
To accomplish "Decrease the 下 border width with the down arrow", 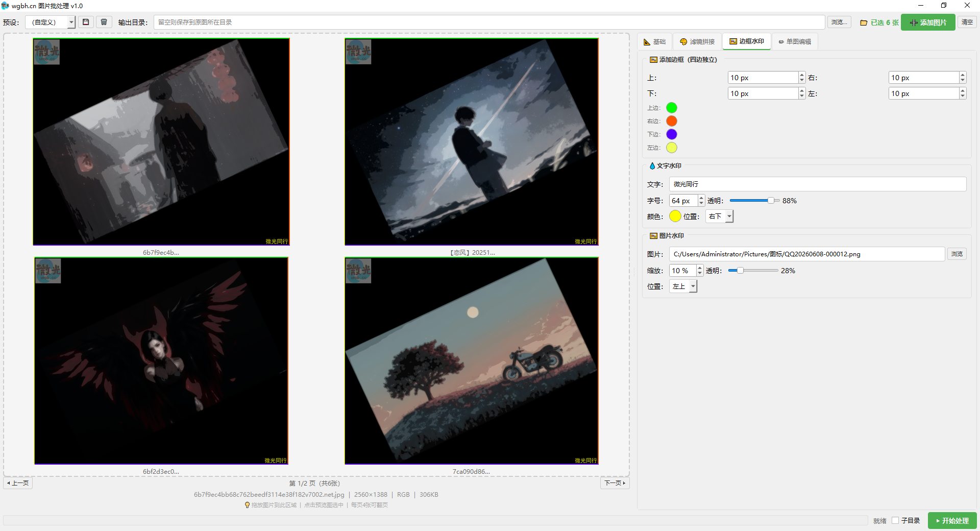I will [802, 96].
